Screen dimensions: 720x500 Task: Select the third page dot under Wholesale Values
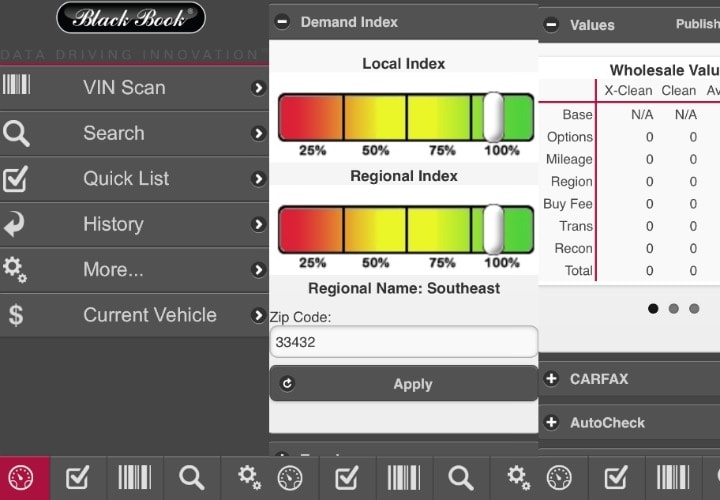click(x=695, y=309)
